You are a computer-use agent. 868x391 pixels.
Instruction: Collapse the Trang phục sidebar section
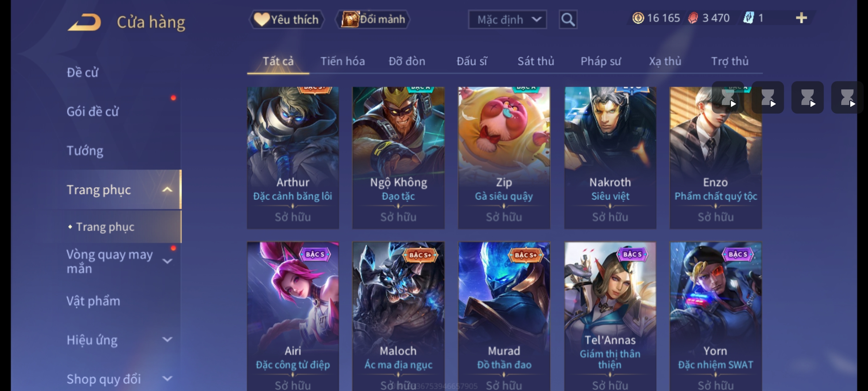[x=167, y=190]
